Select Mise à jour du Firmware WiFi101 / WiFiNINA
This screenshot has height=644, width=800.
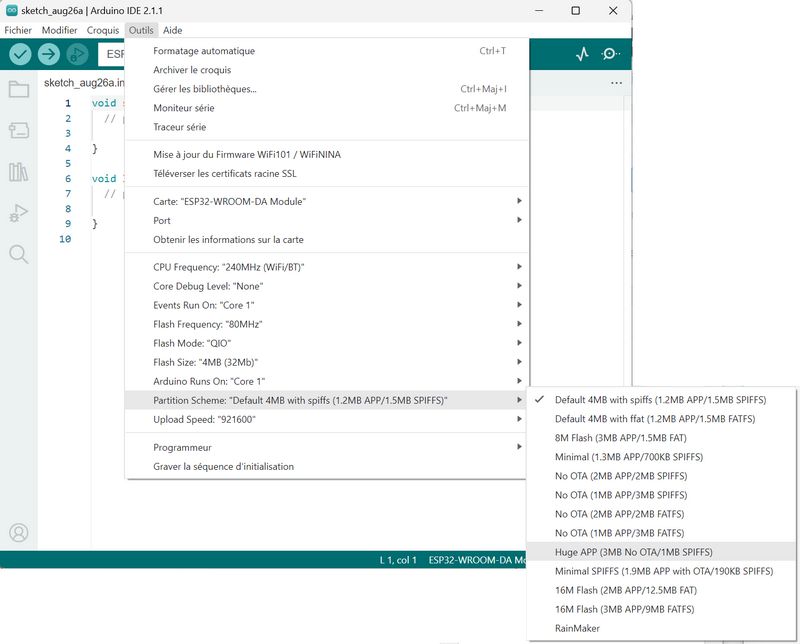(327, 154)
